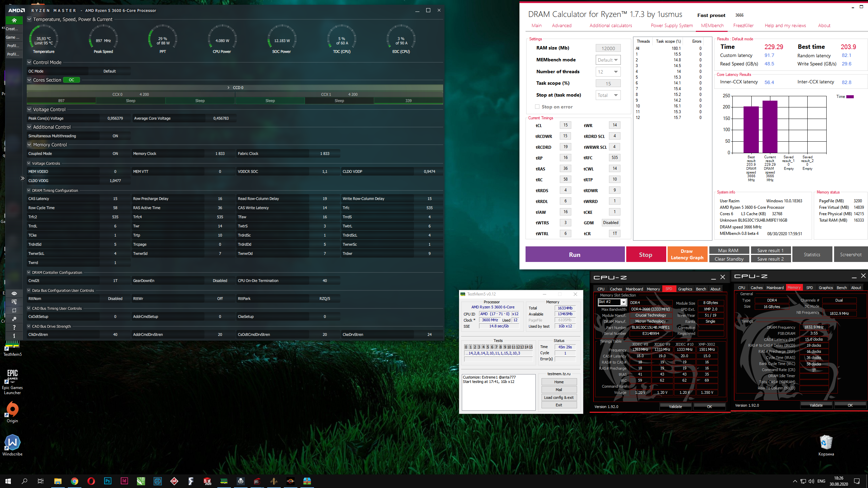The image size is (868, 488).
Task: Open CPU-Z memory slot selection dropdown
Action: 623,302
